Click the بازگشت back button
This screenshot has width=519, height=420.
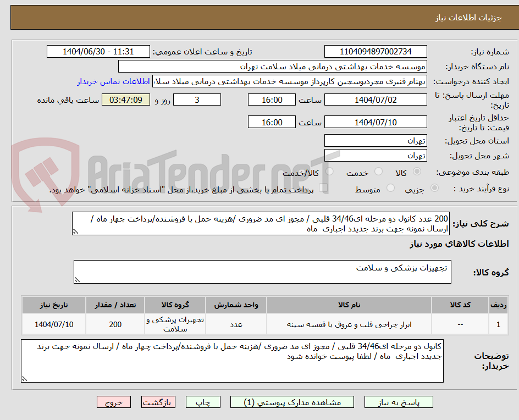click(158, 402)
